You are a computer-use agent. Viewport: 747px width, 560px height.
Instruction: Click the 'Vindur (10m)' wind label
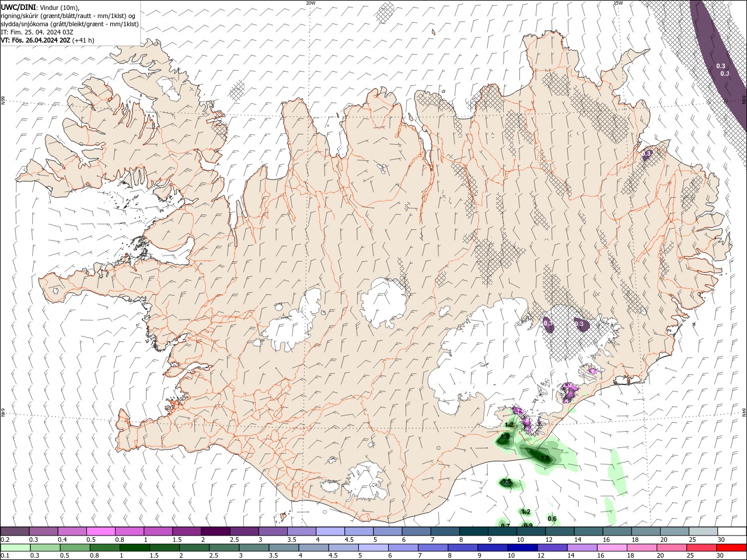point(58,7)
